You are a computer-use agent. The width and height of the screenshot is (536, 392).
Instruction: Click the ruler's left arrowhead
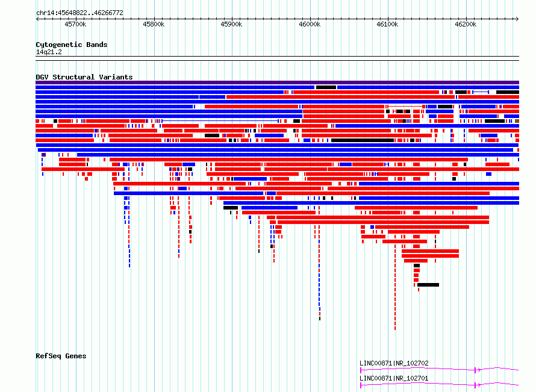point(37,19)
